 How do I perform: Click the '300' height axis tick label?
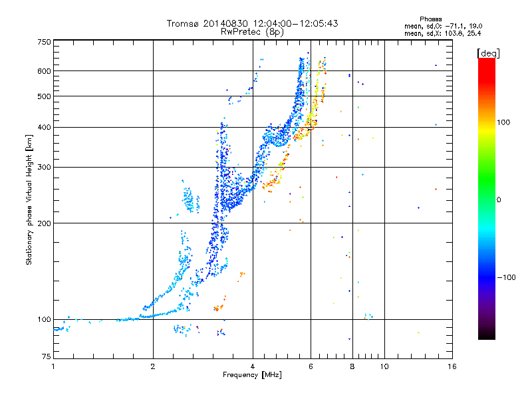point(44,168)
